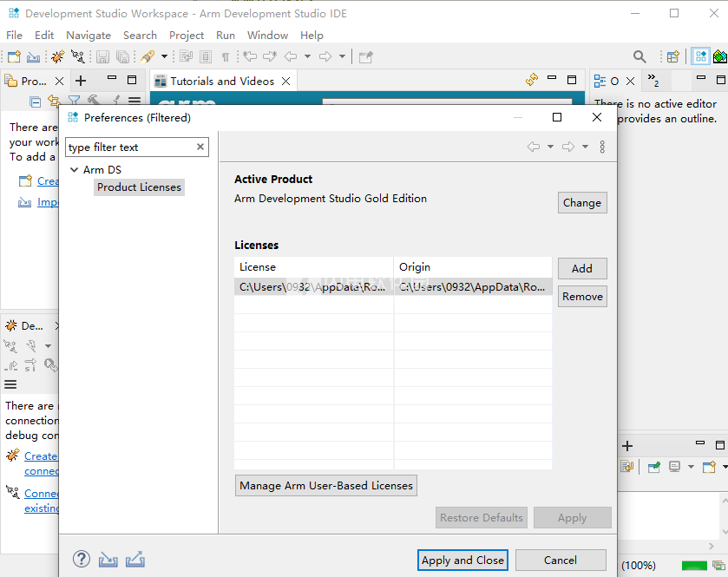Click the New Debug Connection bug icon
Screen dimensions: 728x577
(x=58, y=56)
